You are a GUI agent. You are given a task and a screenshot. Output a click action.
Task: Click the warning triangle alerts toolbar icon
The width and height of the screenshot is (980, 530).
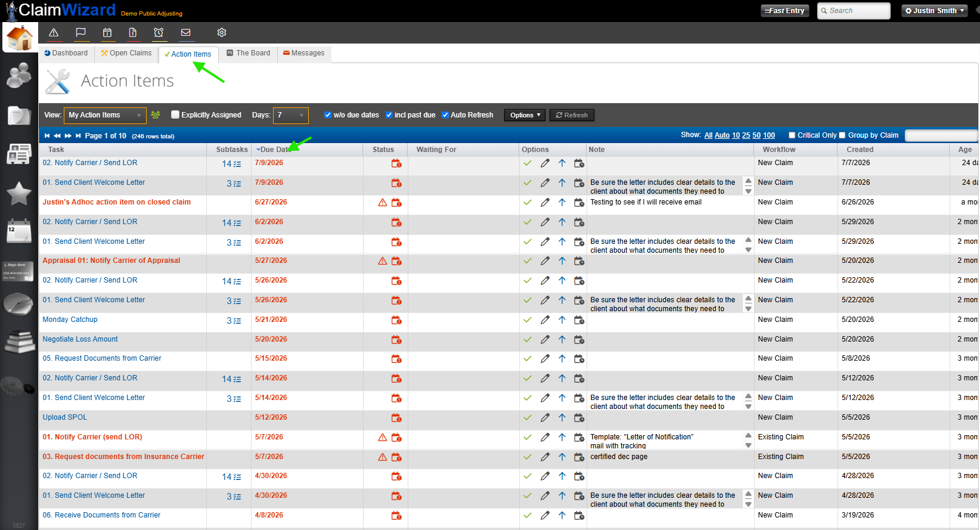[x=54, y=33]
